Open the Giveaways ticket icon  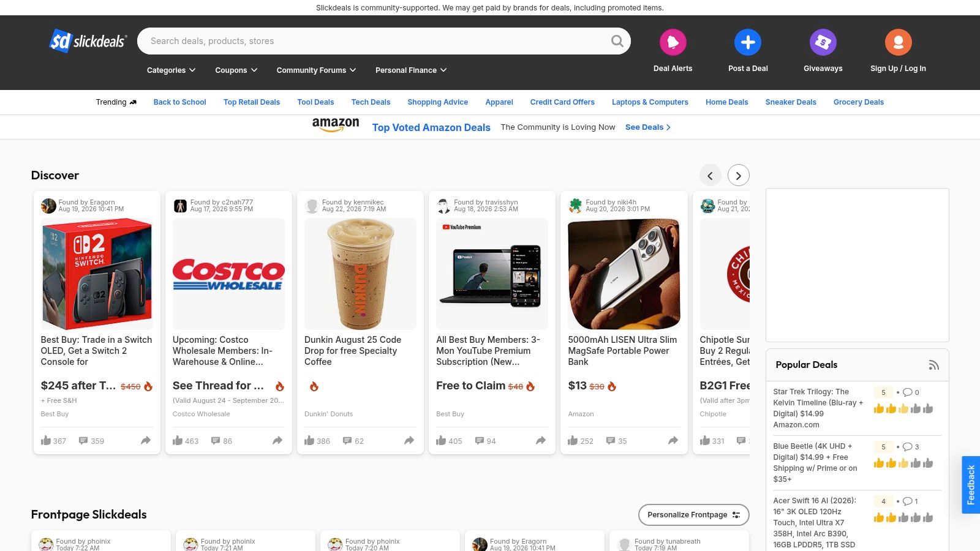tap(823, 42)
